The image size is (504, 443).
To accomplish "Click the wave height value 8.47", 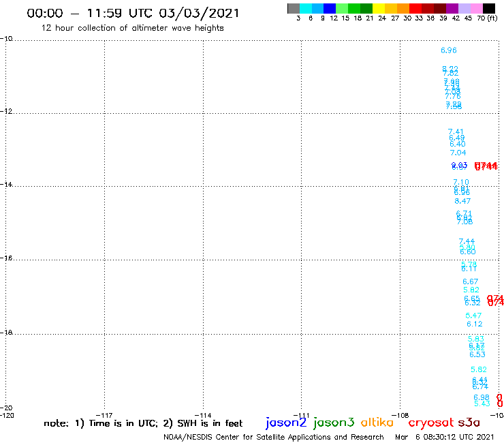I will click(x=462, y=201).
